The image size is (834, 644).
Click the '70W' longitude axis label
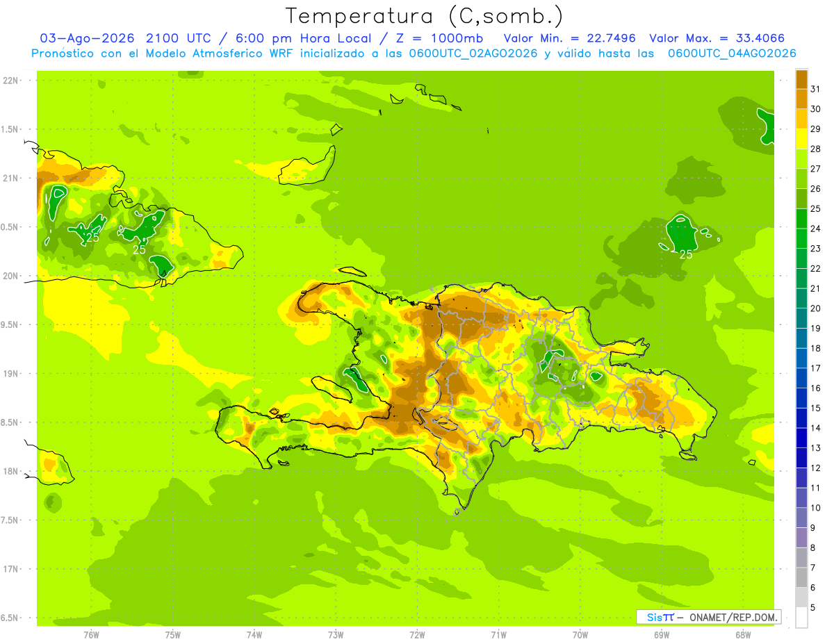pyautogui.click(x=580, y=634)
